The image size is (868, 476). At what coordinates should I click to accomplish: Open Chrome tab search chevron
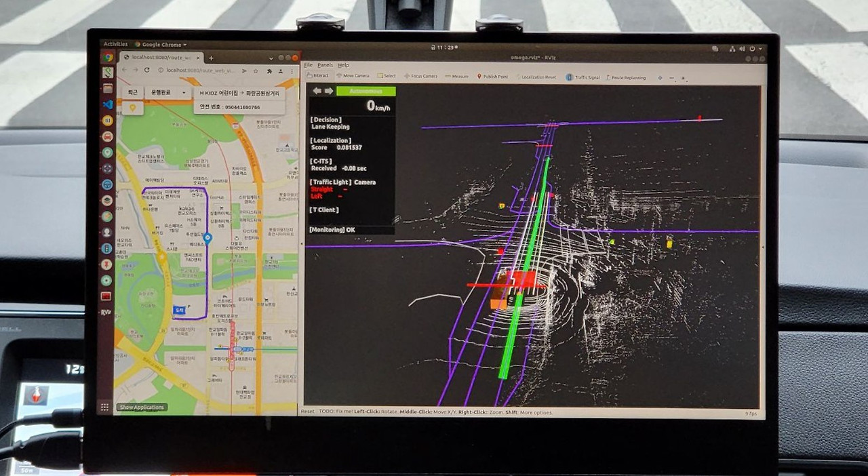[271, 58]
